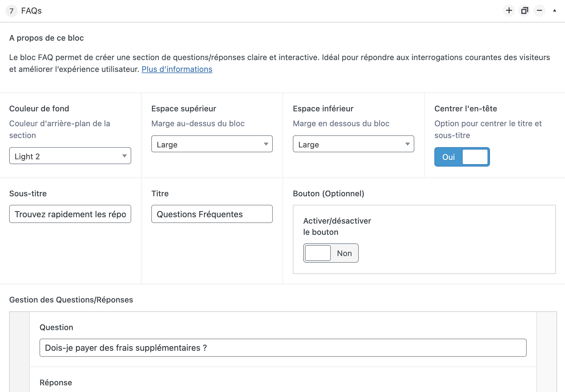Viewport: 565px width, 392px height.
Task: Click into the Titre field
Action: point(212,214)
